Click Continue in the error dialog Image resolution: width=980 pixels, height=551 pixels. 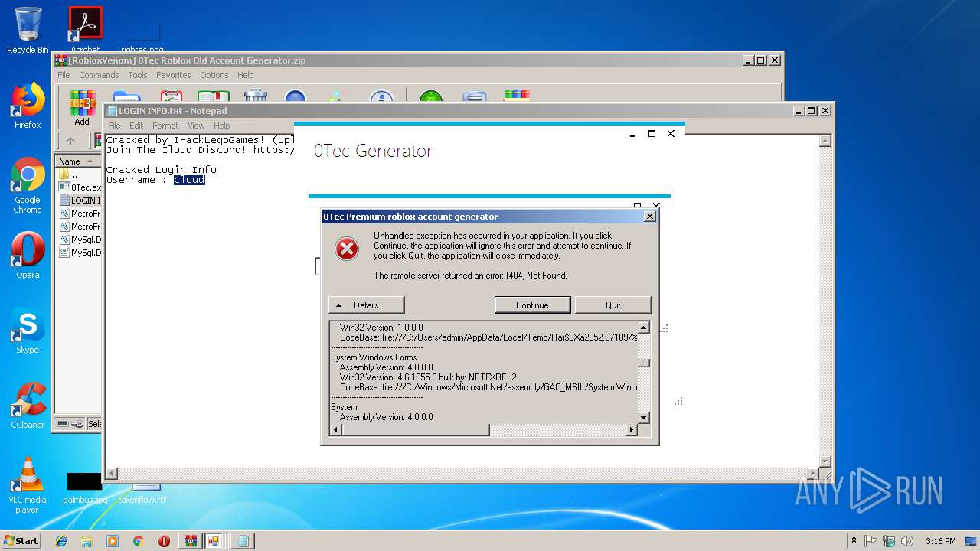click(x=532, y=305)
